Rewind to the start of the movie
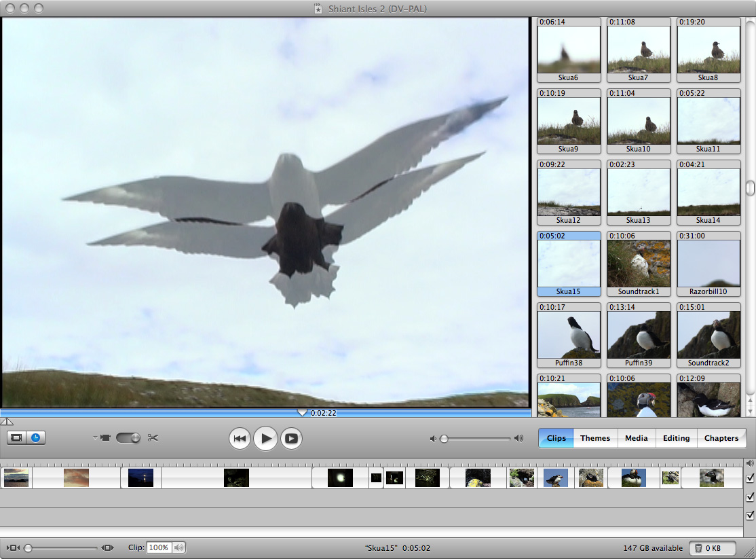 point(240,439)
